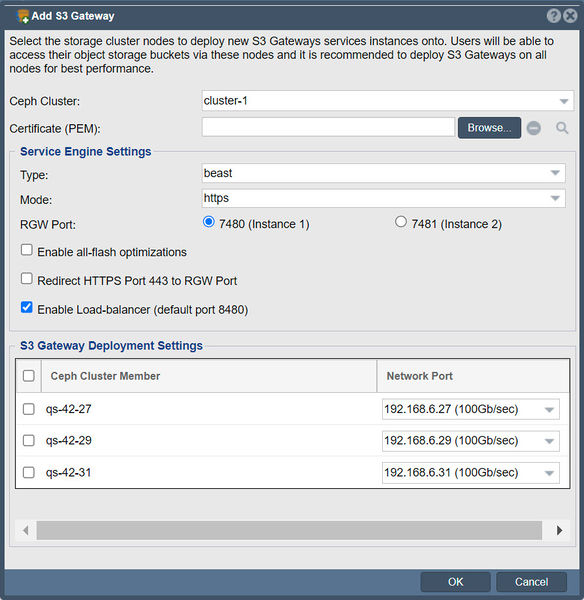Click the Add S3 Gateway title icon

click(x=23, y=16)
